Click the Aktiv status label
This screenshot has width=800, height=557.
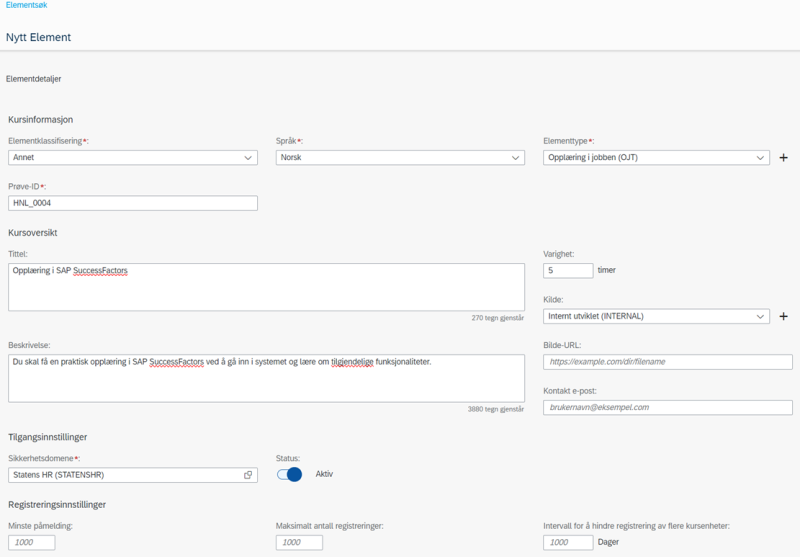coord(324,474)
